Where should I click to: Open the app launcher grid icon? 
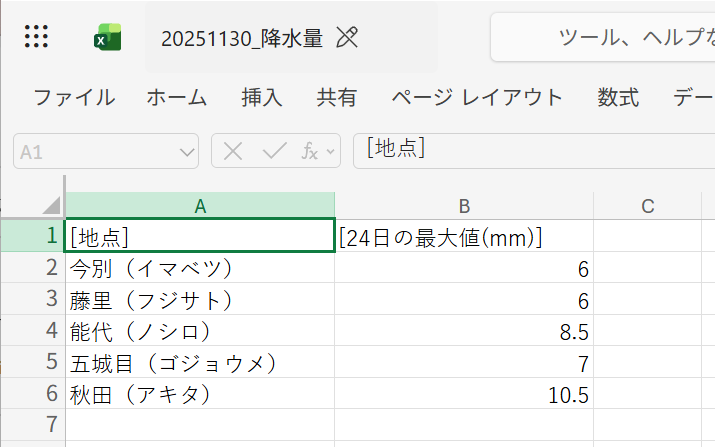pos(36,36)
